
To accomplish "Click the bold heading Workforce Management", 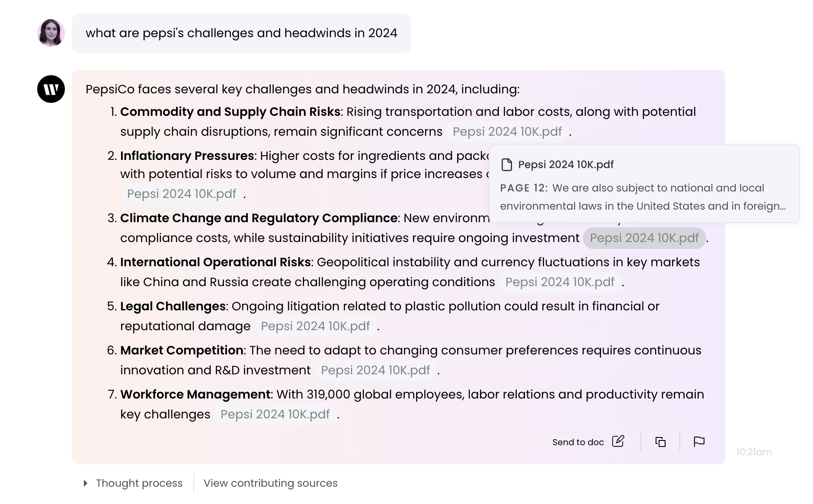I will (195, 394).
